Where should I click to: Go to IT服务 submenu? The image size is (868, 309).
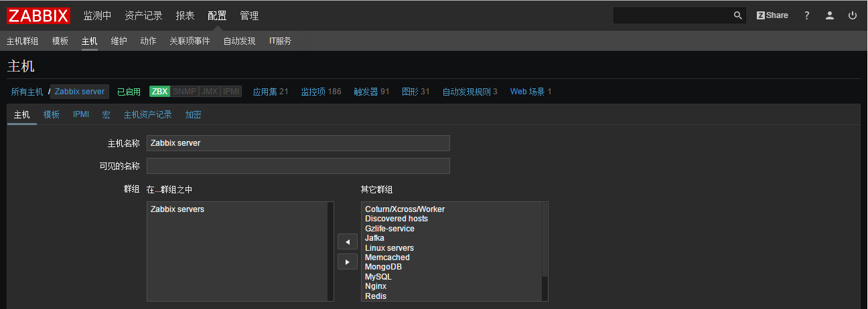tap(280, 41)
